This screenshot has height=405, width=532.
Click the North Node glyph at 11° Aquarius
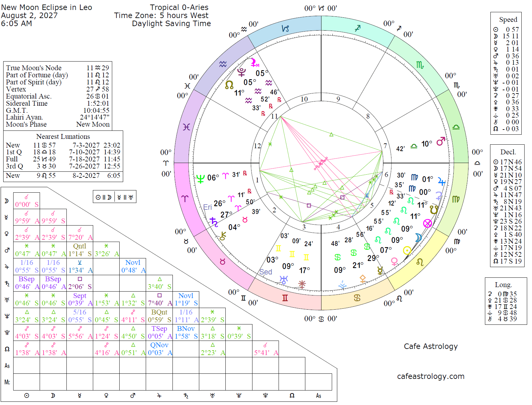click(229, 85)
